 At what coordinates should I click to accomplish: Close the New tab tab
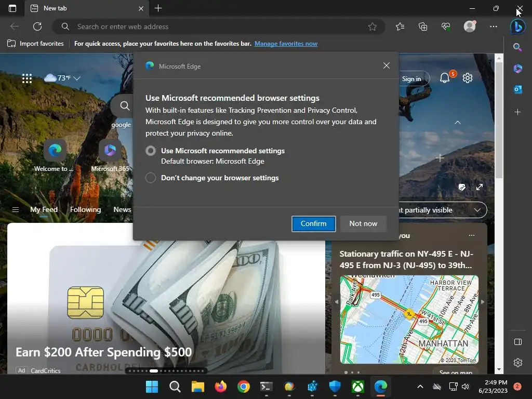coord(141,8)
